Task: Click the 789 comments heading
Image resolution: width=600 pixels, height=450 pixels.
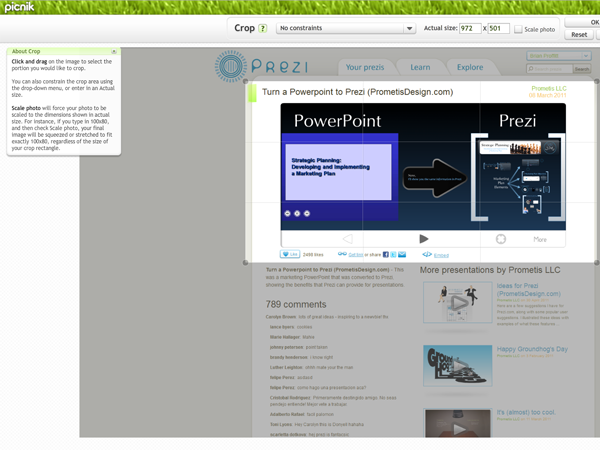Action: click(296, 304)
